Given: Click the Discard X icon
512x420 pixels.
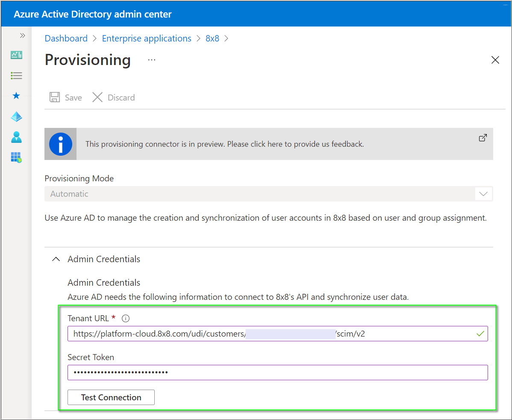Looking at the screenshot, I should point(97,97).
